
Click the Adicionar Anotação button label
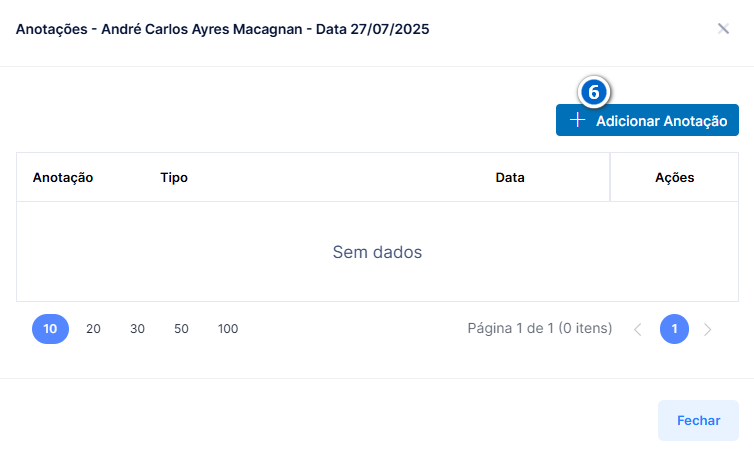pos(661,121)
